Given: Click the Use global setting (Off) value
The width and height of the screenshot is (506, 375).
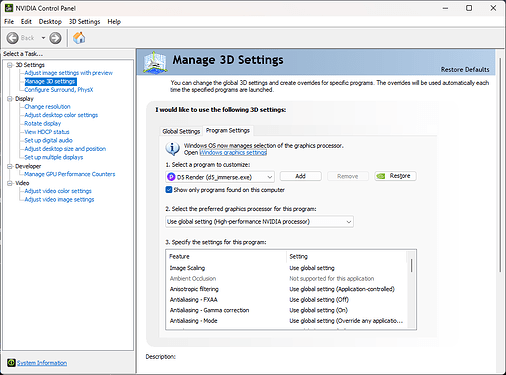Looking at the screenshot, I should click(x=319, y=300).
